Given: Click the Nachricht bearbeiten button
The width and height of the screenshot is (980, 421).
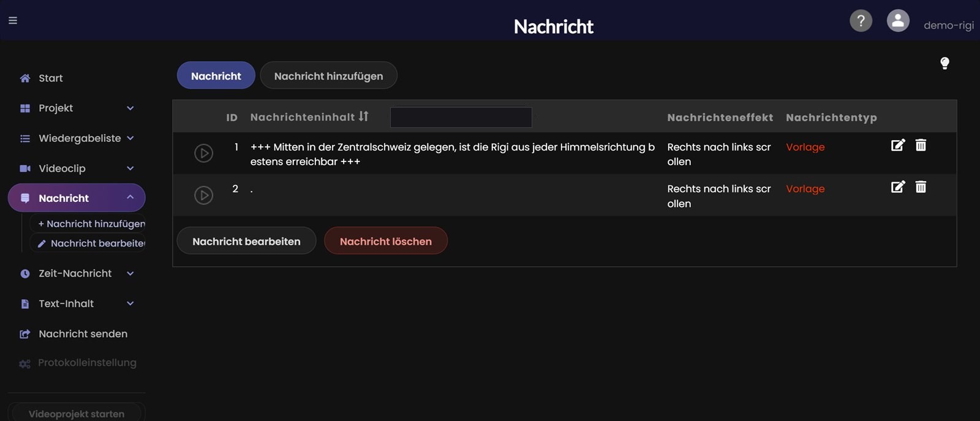Looking at the screenshot, I should [x=246, y=241].
